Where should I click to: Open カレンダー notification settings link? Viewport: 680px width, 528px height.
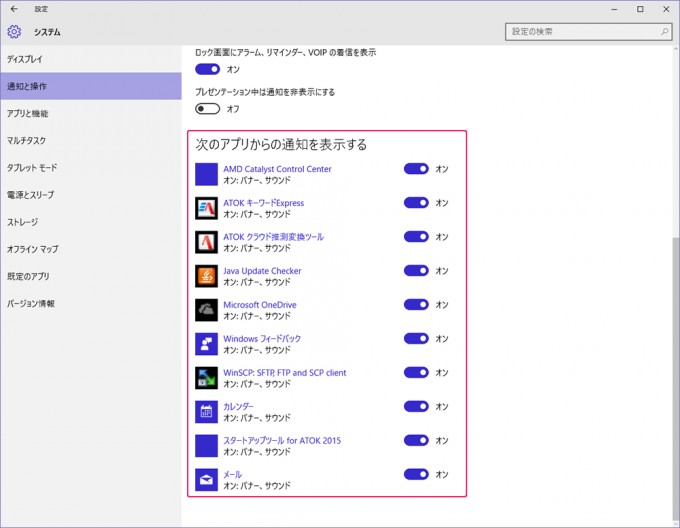[238, 406]
